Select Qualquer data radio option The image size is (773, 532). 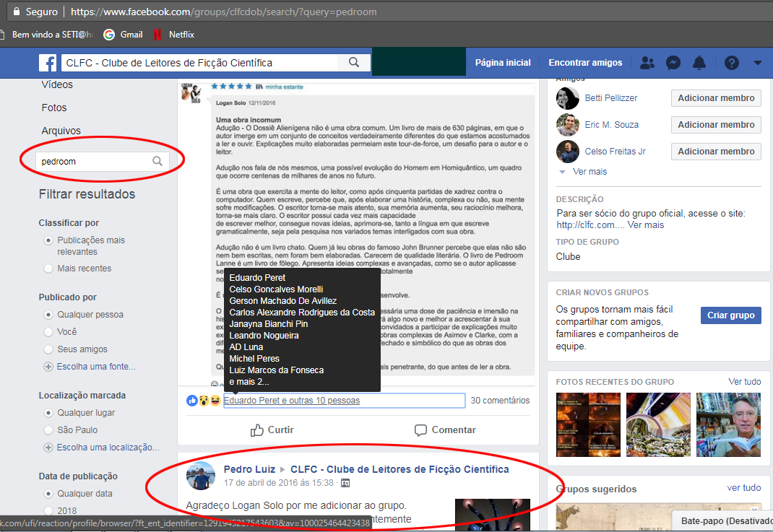(x=48, y=494)
